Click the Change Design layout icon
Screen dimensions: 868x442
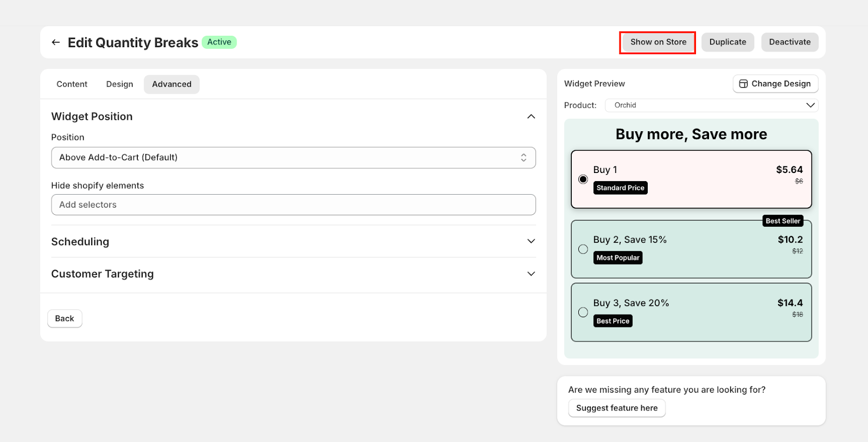743,84
